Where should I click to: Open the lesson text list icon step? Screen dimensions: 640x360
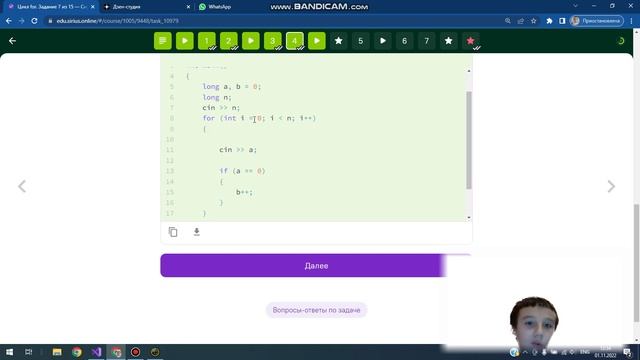click(162, 41)
